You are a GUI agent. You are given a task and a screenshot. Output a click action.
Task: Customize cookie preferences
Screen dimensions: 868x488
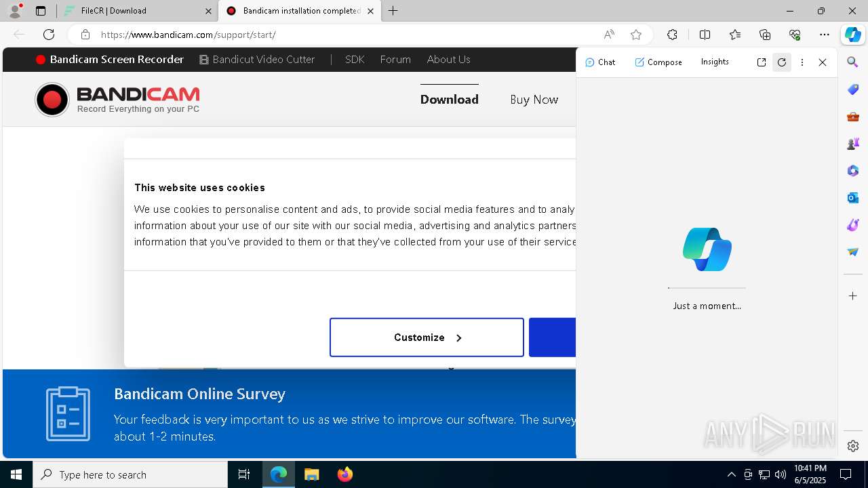[427, 338]
